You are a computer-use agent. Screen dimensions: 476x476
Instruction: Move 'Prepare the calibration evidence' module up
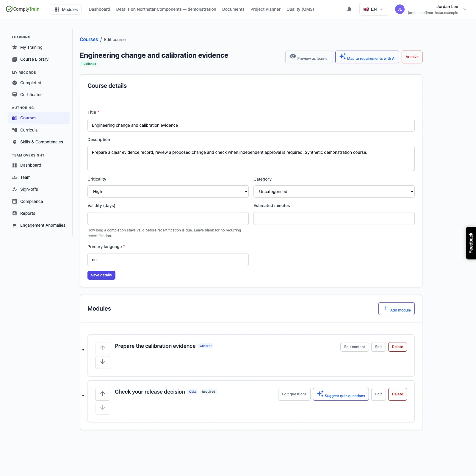(x=103, y=348)
